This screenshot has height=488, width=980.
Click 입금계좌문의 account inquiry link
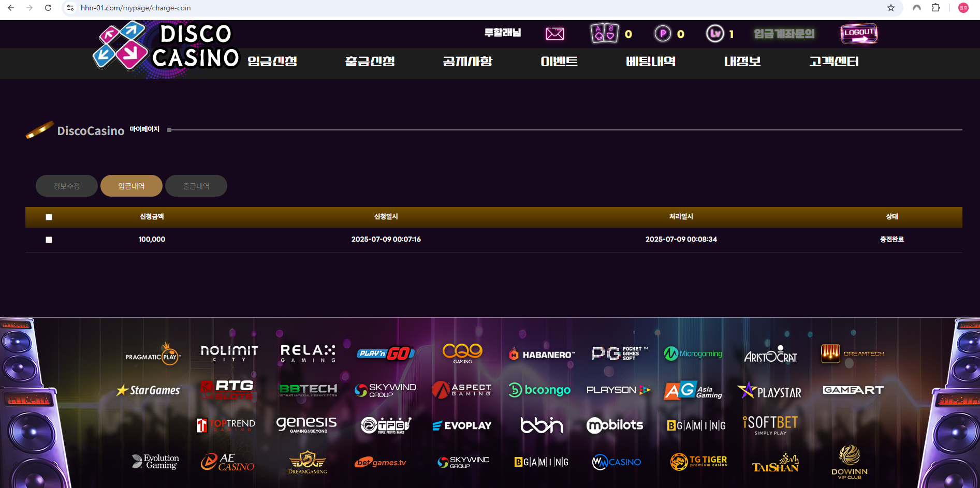click(x=784, y=34)
